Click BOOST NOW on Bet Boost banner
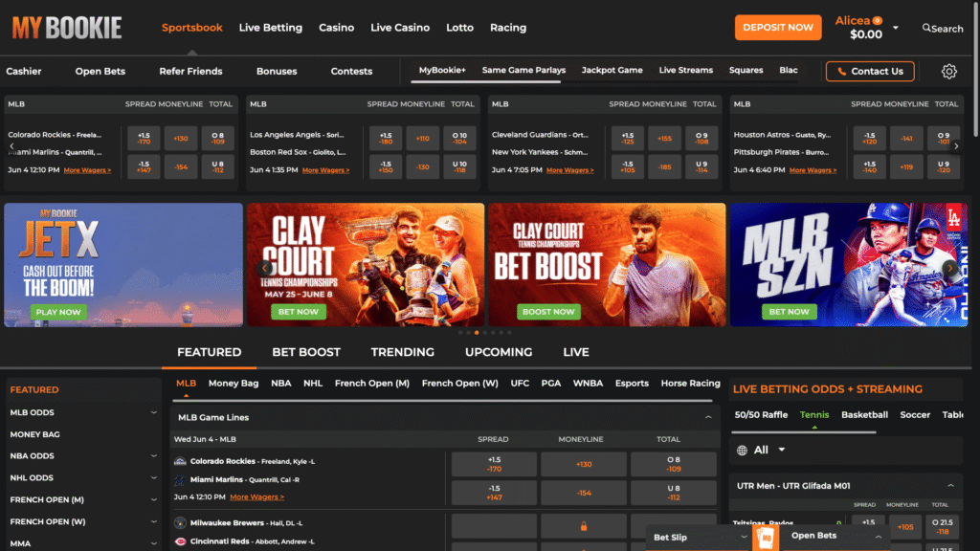980x551 pixels. pos(548,312)
